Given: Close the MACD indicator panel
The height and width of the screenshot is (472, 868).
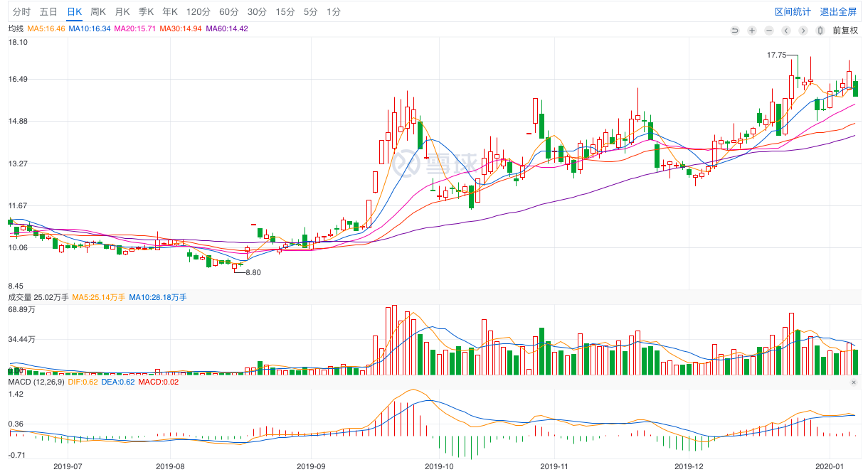Looking at the screenshot, I should pos(854,382).
